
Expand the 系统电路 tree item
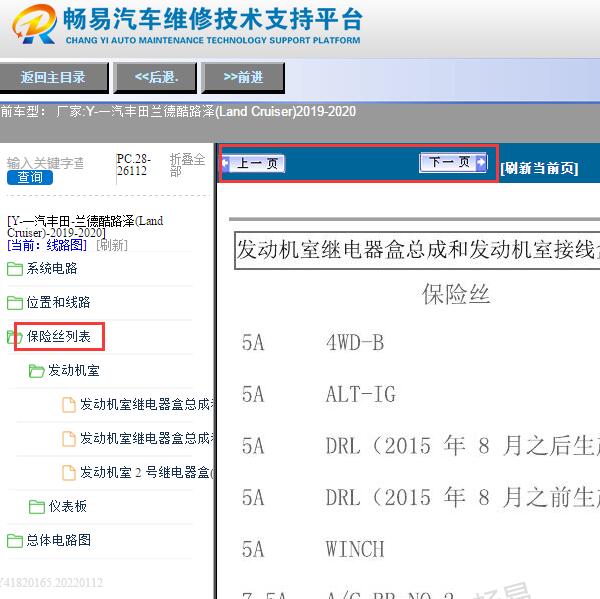pos(52,269)
